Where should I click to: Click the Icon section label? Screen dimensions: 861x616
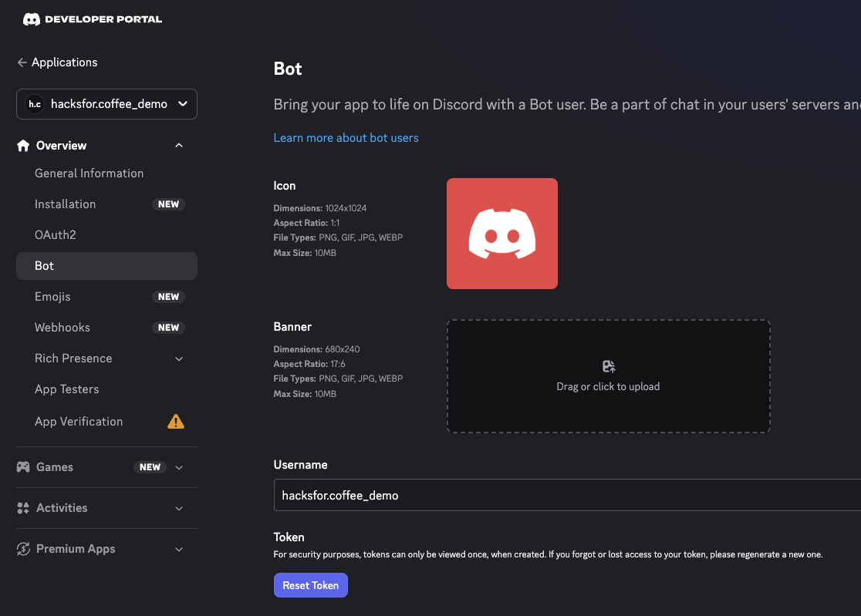(285, 186)
